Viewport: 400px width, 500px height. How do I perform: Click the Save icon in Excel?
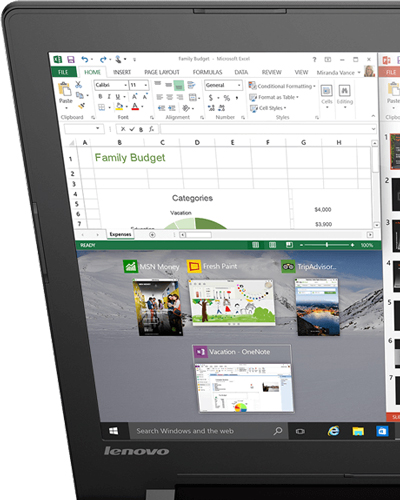pos(71,60)
